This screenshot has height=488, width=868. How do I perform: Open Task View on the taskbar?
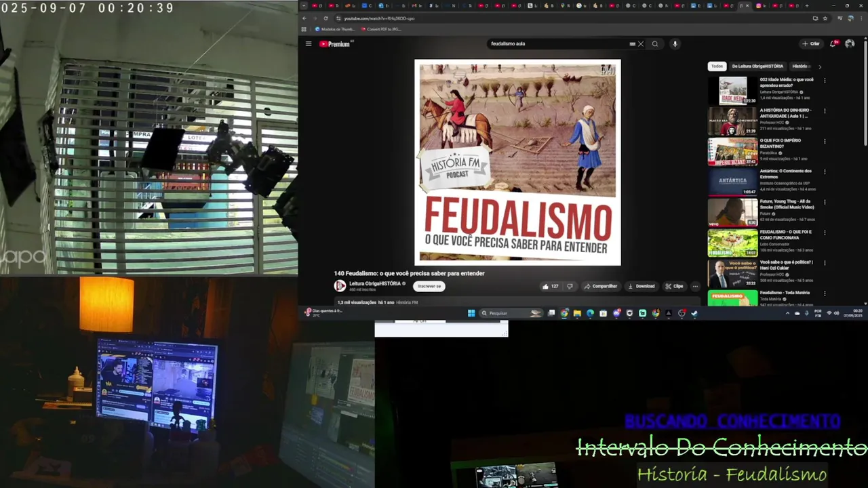click(551, 313)
